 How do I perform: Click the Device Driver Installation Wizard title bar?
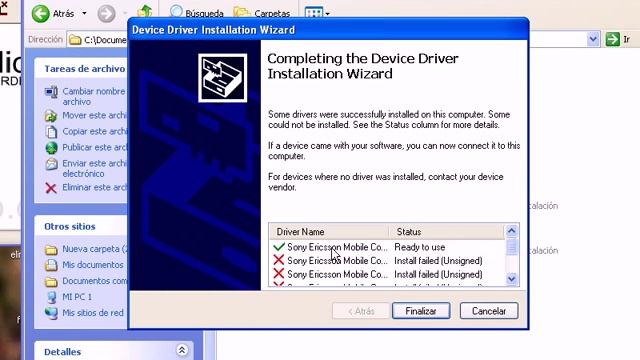pos(329,30)
